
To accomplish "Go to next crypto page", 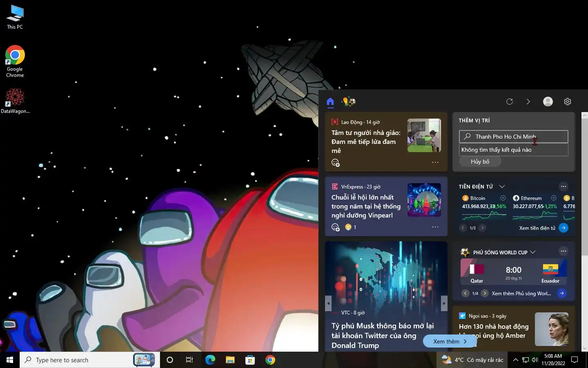I will 482,228.
